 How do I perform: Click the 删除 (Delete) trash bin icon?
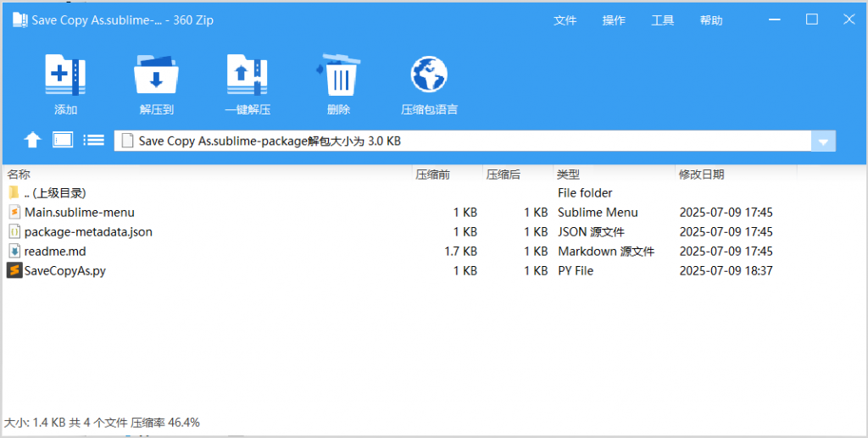[x=338, y=75]
